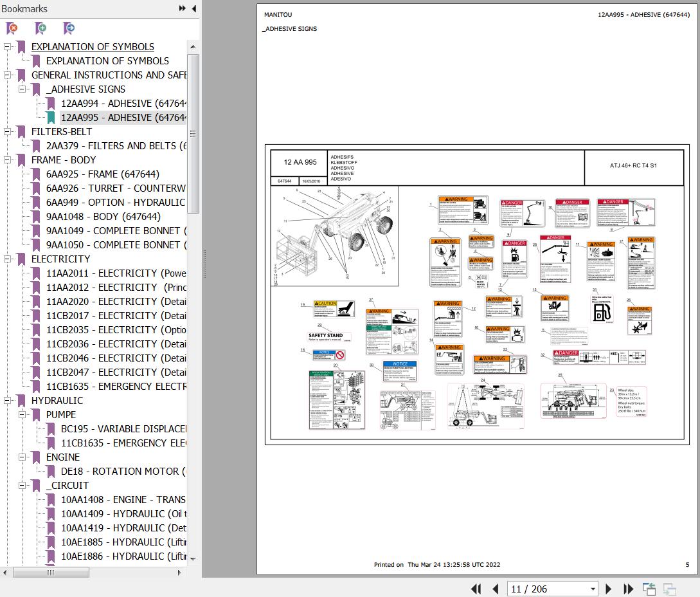Collapse the _ADHESIVE SIGNS bookmark group
This screenshot has width=700, height=597.
click(22, 89)
